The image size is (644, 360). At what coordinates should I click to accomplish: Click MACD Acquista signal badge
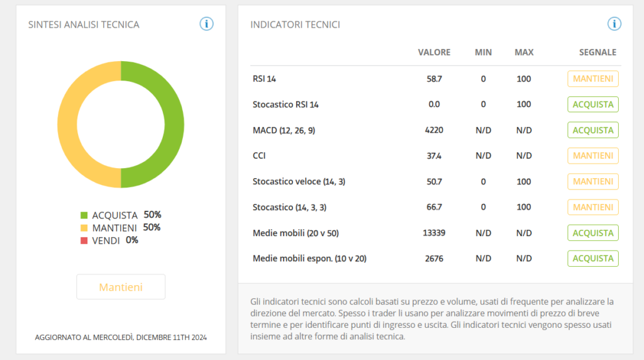coord(593,130)
